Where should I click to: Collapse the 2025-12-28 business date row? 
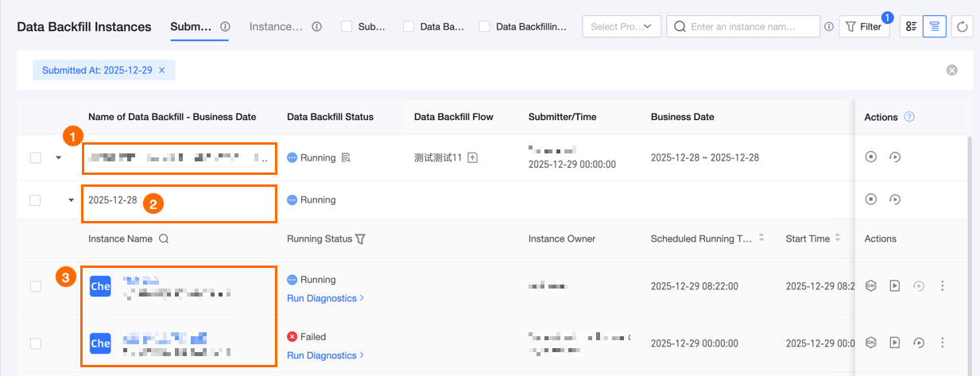pos(72,200)
